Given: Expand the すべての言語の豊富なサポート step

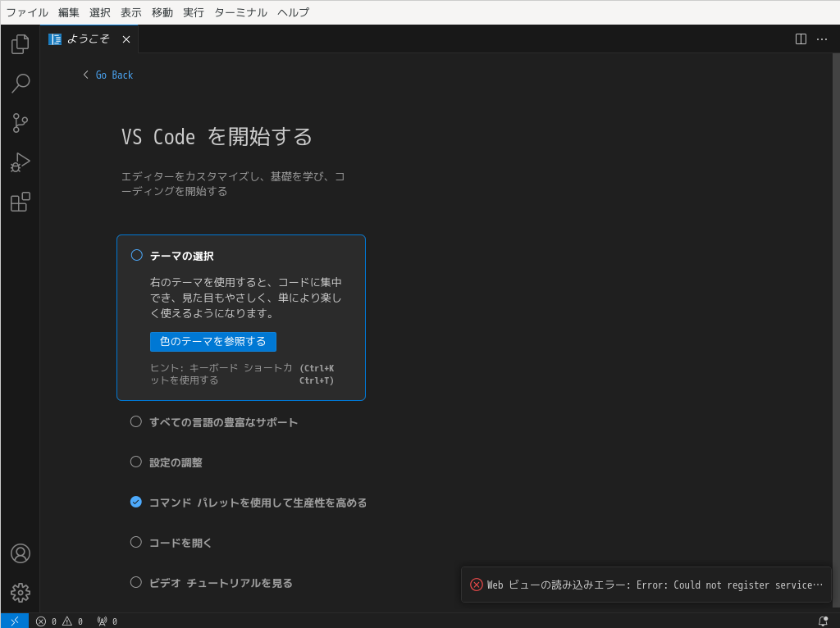Looking at the screenshot, I should [x=223, y=422].
